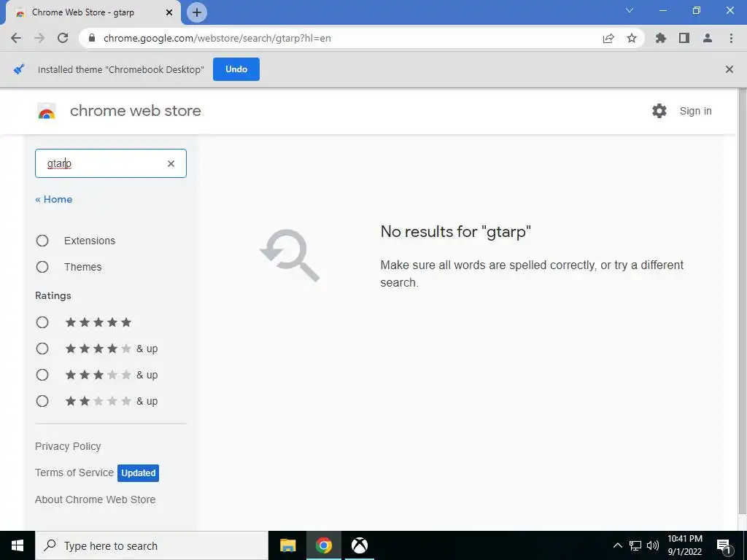The width and height of the screenshot is (747, 560).
Task: Open tab search chevron in title bar
Action: tap(630, 10)
